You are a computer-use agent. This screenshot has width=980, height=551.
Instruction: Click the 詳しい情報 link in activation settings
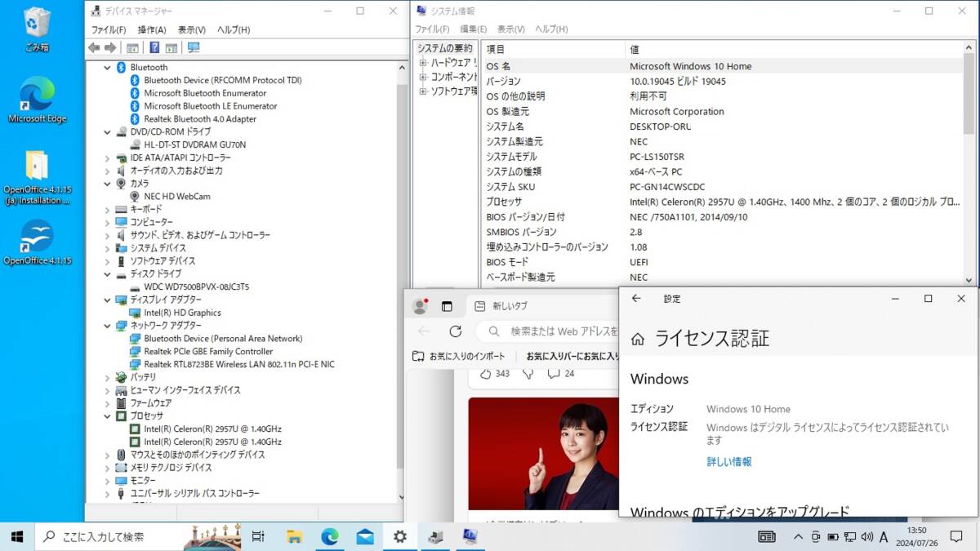tap(729, 462)
